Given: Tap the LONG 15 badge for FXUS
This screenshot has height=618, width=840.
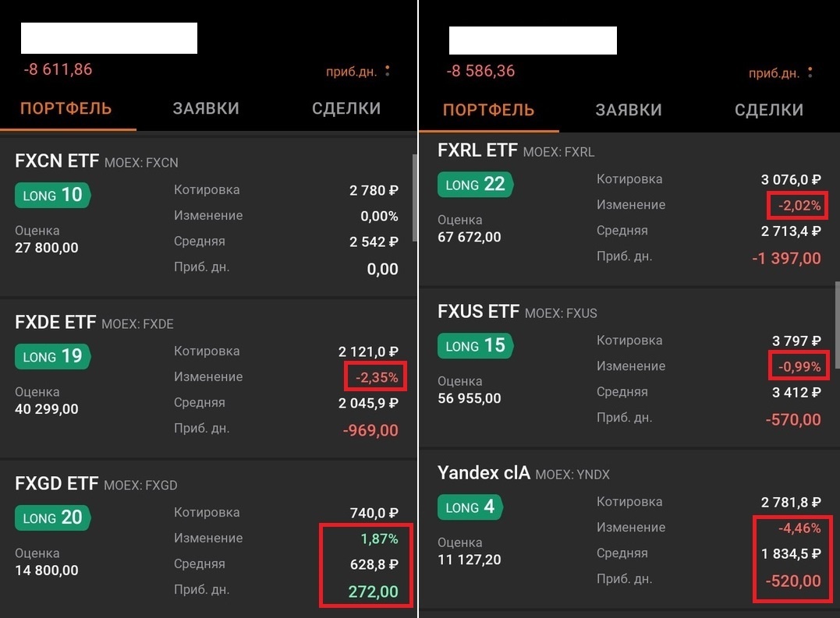Looking at the screenshot, I should [475, 346].
